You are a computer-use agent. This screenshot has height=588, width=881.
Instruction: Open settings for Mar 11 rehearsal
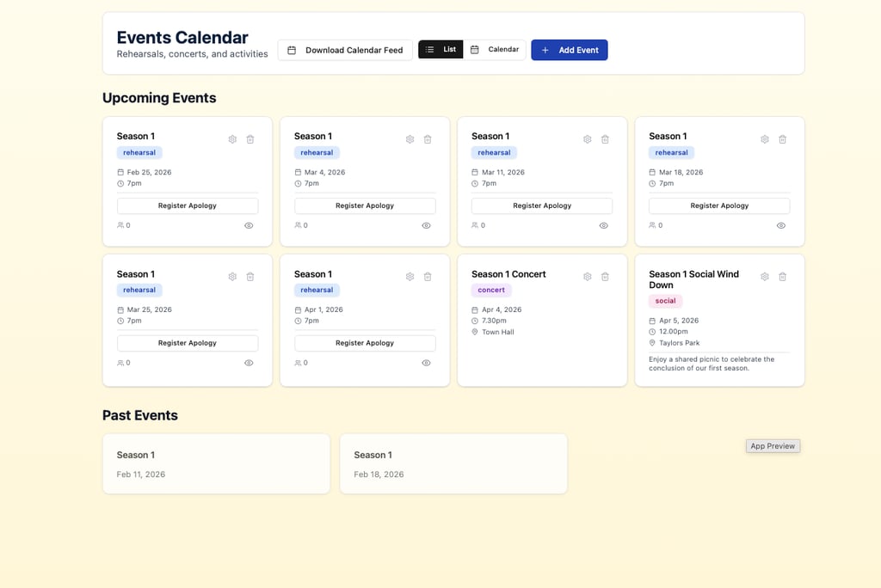coord(588,139)
